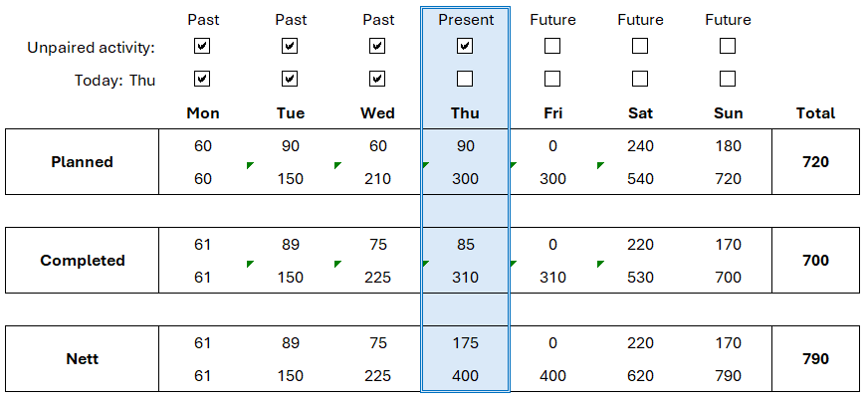The height and width of the screenshot is (399, 868).
Task: Select the Nett Thursday value 175
Action: pos(465,343)
